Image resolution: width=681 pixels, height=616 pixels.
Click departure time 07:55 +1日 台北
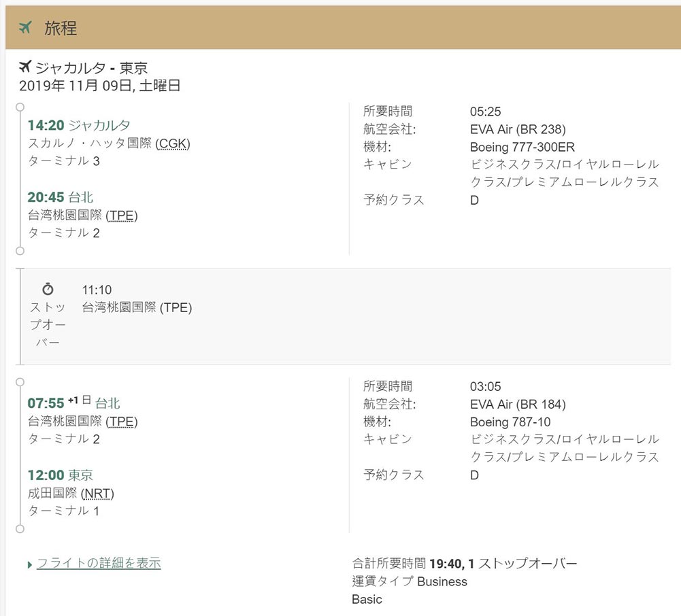[x=73, y=403]
